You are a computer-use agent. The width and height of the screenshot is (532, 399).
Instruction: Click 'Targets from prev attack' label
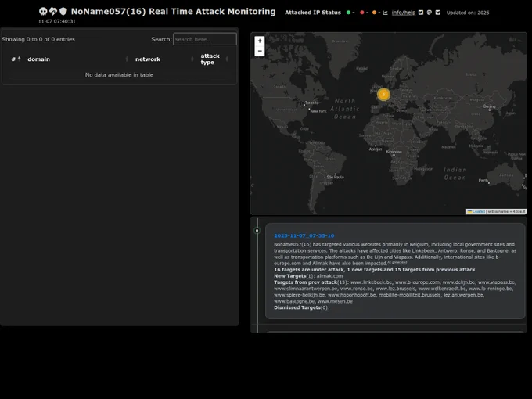pyautogui.click(x=306, y=282)
